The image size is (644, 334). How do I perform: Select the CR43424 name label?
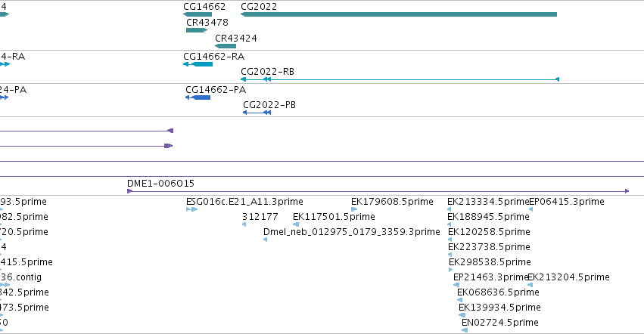tap(236, 39)
